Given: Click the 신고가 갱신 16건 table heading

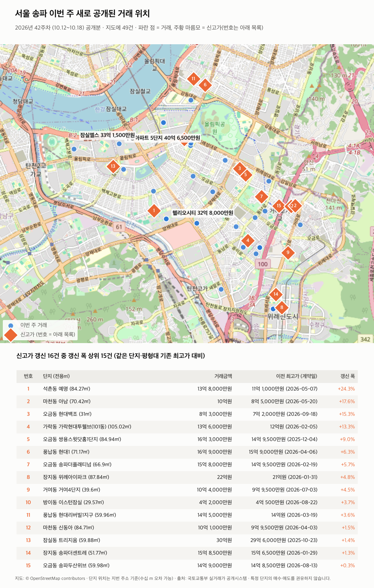Looking at the screenshot, I should click(x=111, y=356).
